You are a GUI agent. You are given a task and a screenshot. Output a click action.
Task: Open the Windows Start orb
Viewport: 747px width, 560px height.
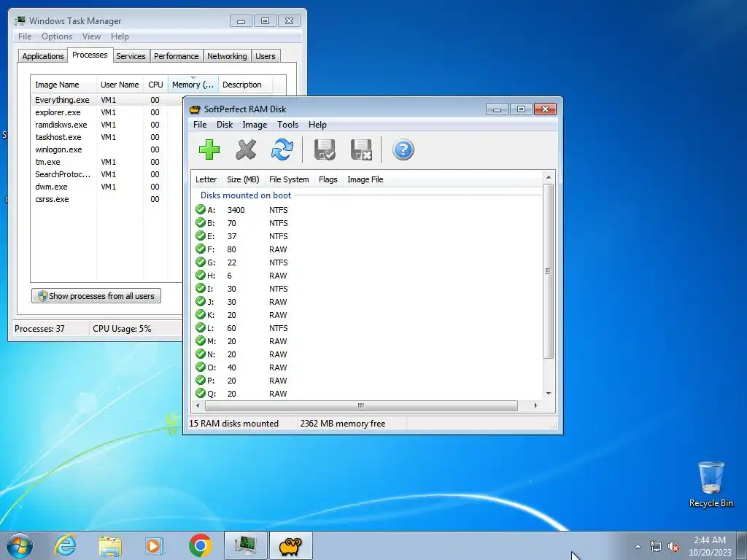pyautogui.click(x=20, y=545)
